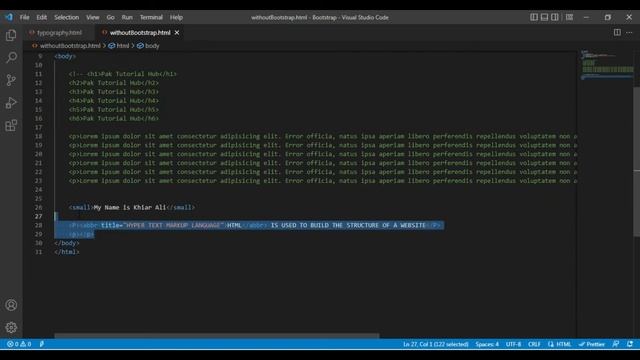
Task: Open the editor More Actions menu
Action: (629, 32)
